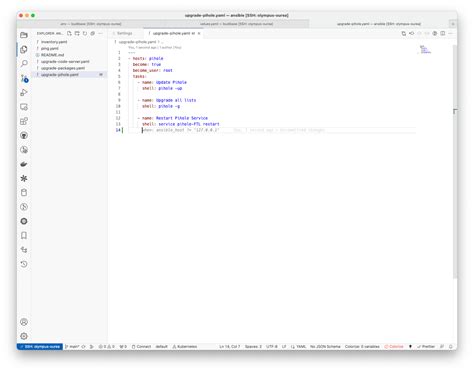The image size is (474, 372).
Task: Open inventory.yaml in file explorer
Action: (69, 42)
